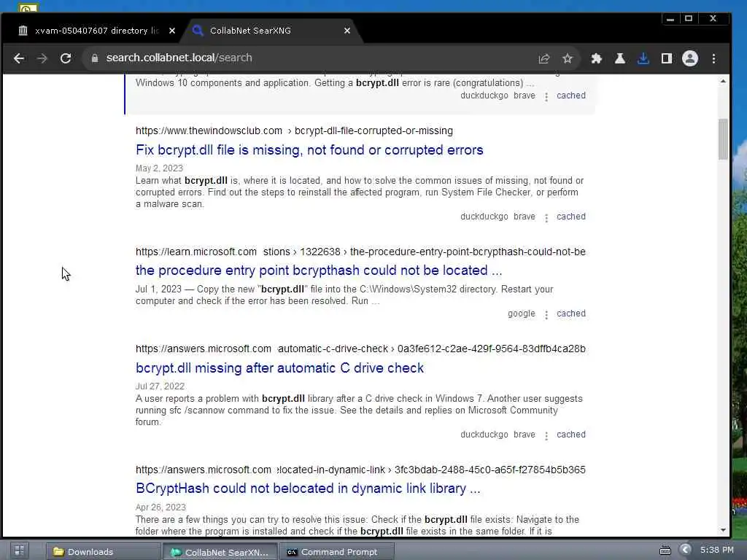
Task: Click the forward navigation arrow
Action: [42, 58]
